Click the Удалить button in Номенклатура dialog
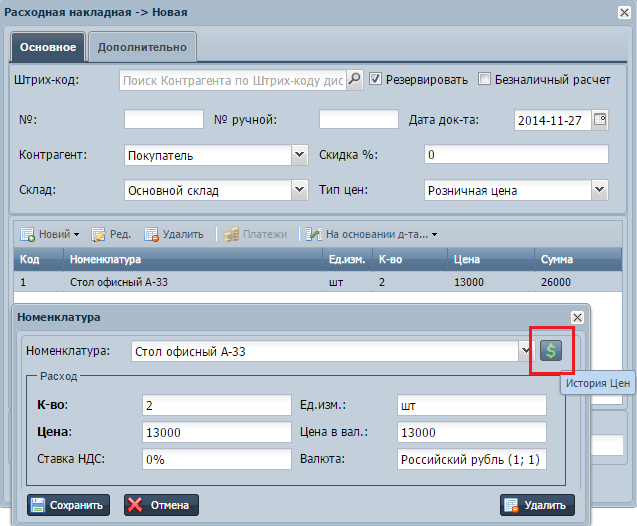This screenshot has width=637, height=526. (x=537, y=505)
